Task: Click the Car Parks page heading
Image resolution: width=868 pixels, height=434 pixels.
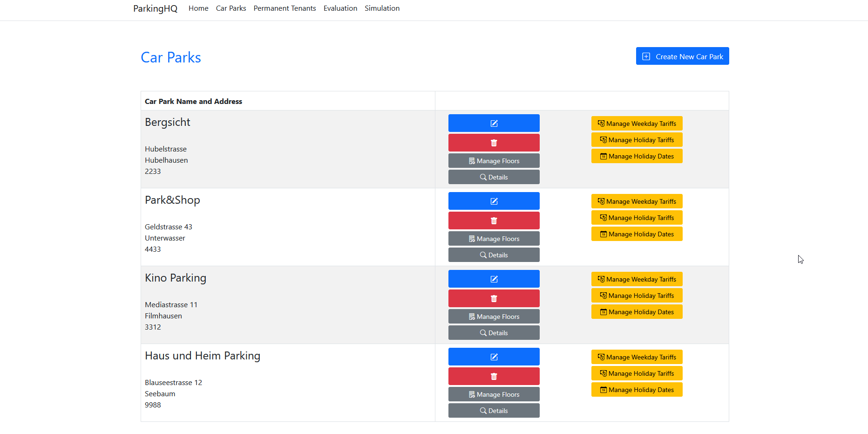Action: 171,57
